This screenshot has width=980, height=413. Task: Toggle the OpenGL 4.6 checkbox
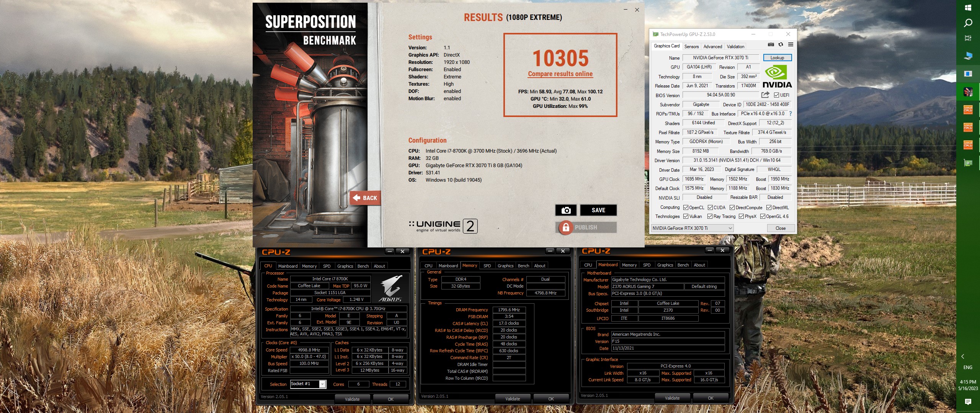pos(763,216)
